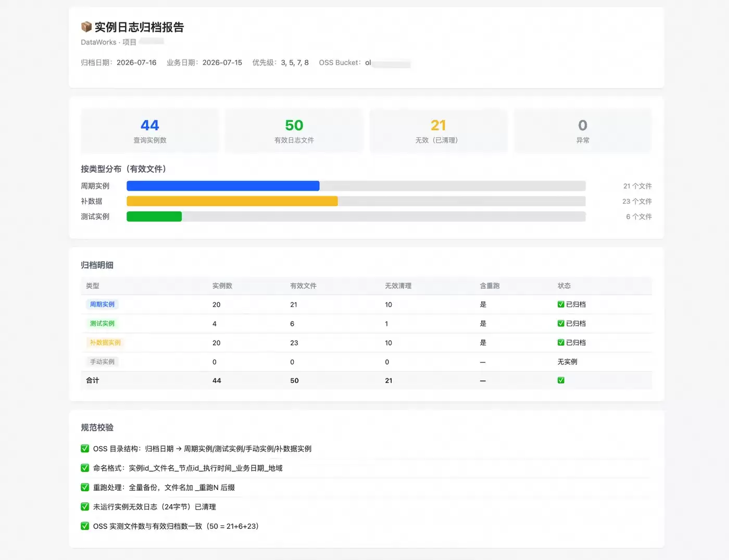Click checkmark next to 重跑处理 rule
The image size is (729, 560).
point(85,487)
